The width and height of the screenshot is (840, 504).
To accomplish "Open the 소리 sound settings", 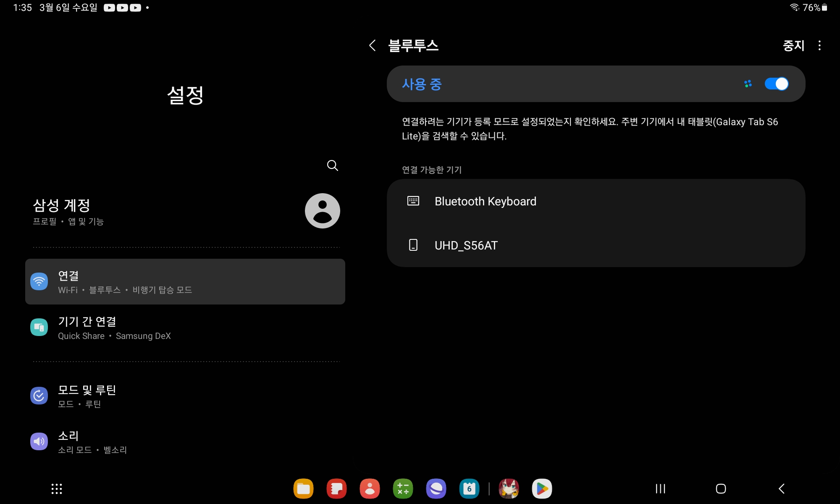I will [185, 442].
